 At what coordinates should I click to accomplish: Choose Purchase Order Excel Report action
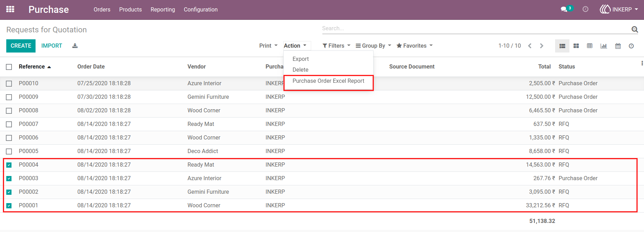(x=328, y=81)
